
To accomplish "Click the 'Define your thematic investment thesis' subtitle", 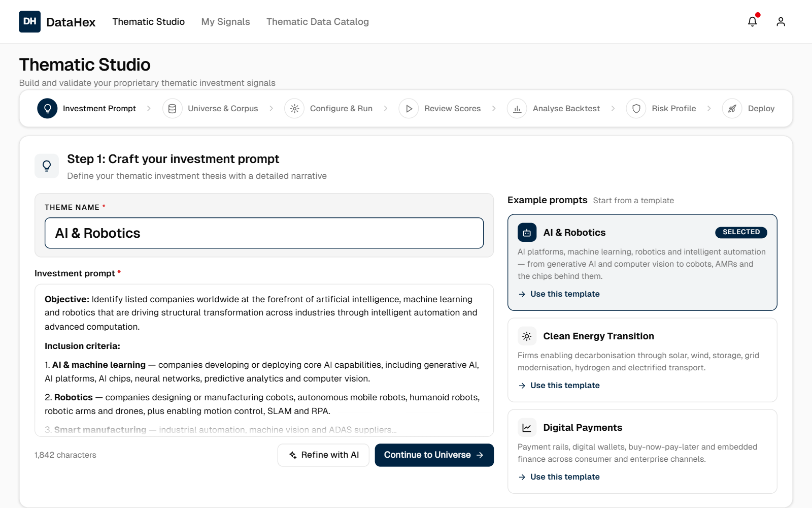I will tap(197, 176).
